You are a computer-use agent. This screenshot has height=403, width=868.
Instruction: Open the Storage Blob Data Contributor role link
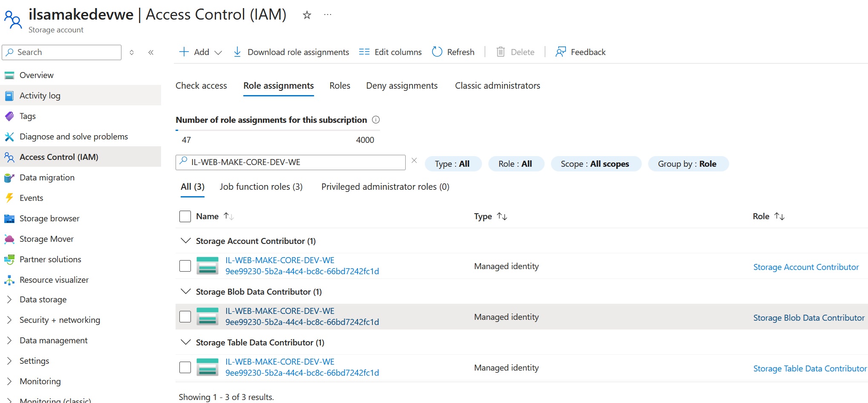808,318
